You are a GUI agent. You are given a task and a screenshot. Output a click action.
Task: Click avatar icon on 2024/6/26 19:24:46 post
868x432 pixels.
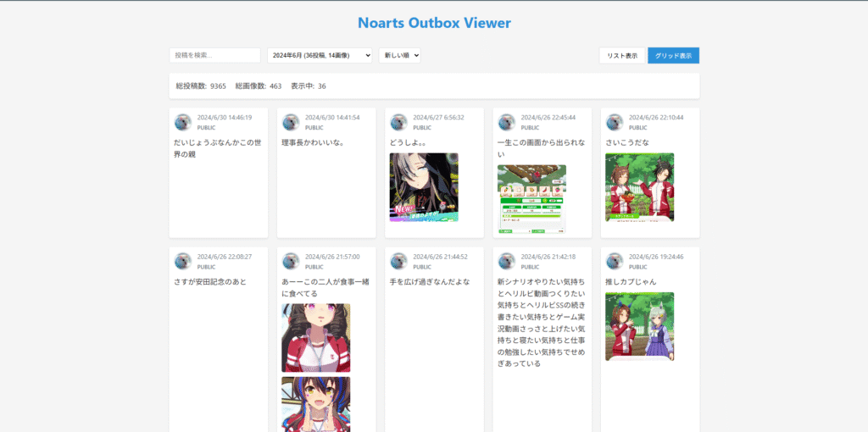coord(615,261)
